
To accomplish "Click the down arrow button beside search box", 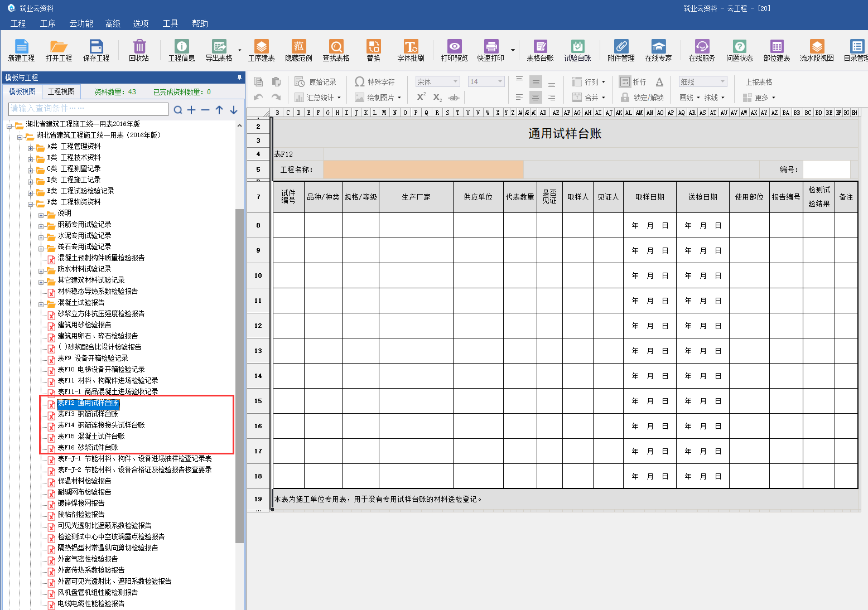I will [234, 110].
